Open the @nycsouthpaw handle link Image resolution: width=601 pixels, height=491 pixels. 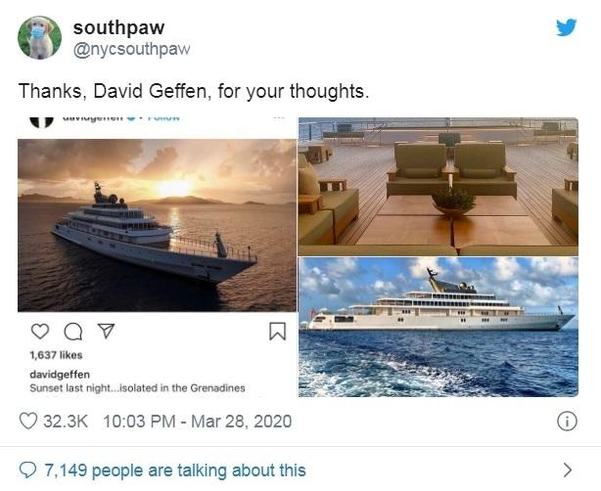pos(131,49)
